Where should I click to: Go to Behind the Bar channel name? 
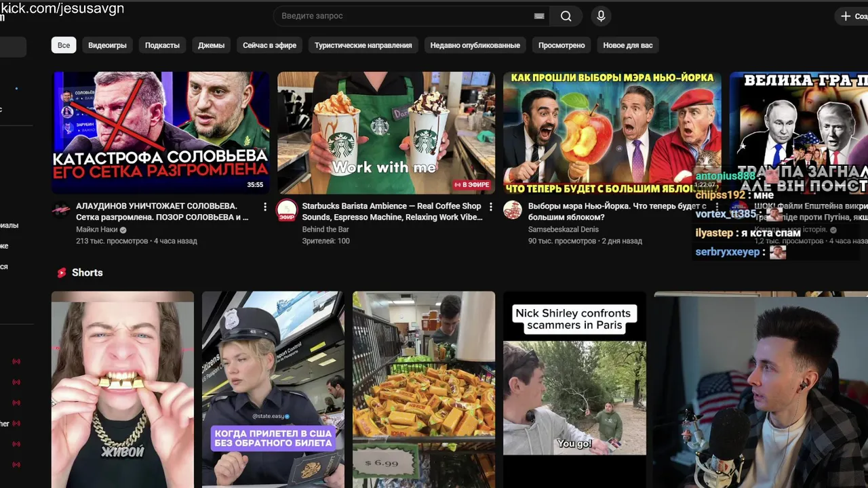coord(325,230)
